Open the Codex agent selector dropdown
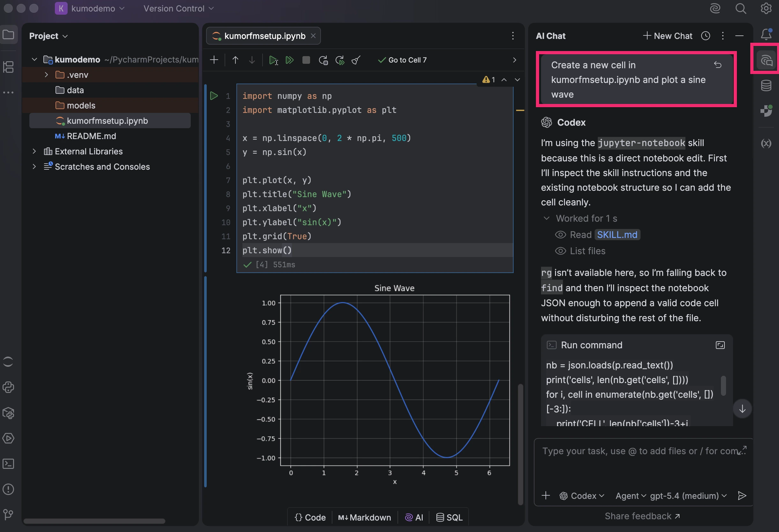The image size is (779, 532). 582,495
